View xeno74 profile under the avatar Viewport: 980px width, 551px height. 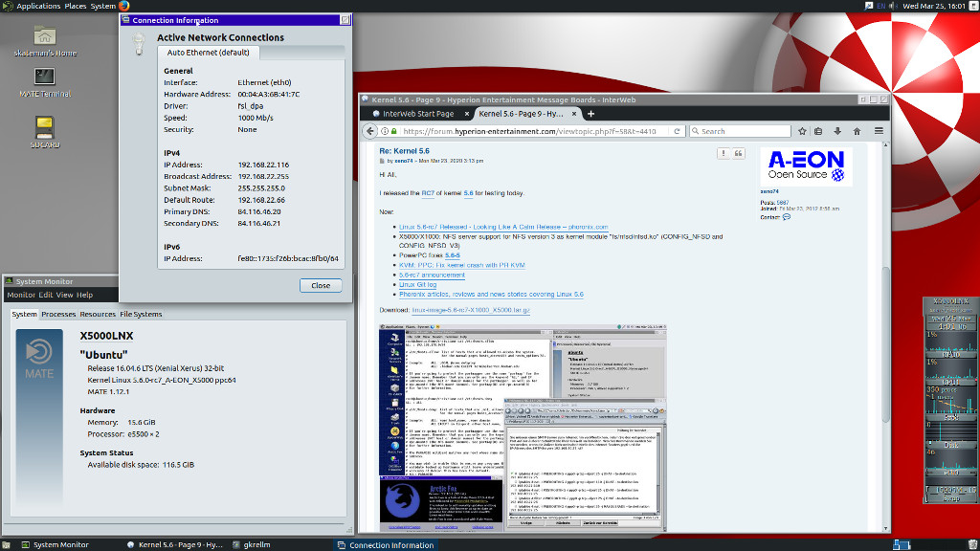[x=769, y=191]
